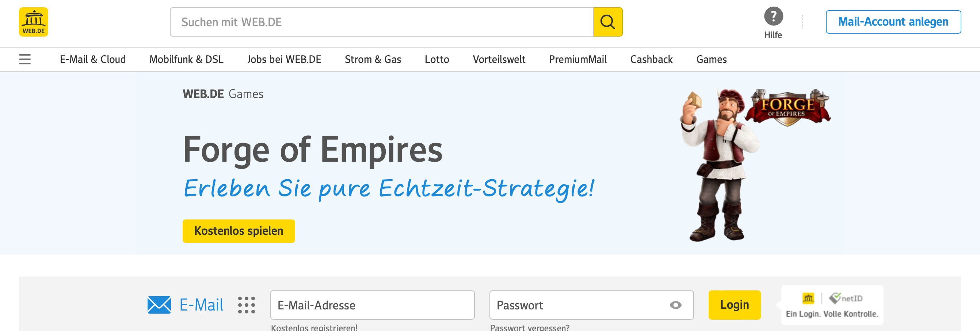Click the WEB.DE logo icon
The width and height of the screenshot is (980, 331).
coord(34,22)
